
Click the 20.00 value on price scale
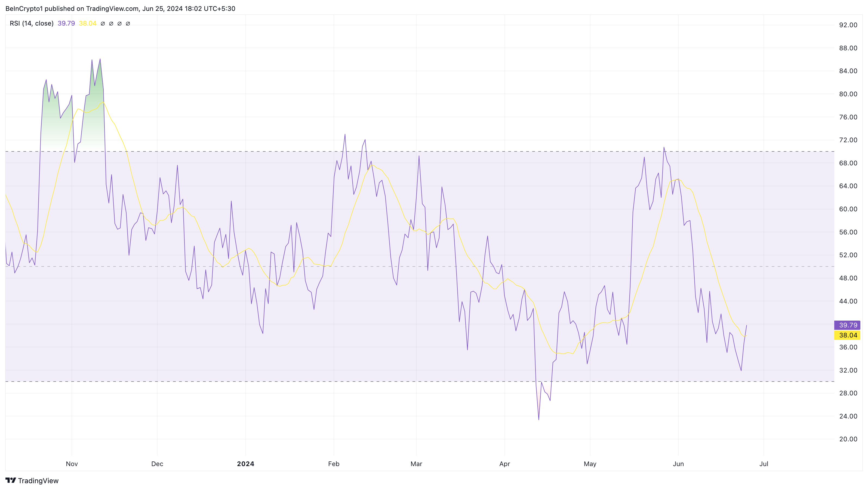point(848,439)
